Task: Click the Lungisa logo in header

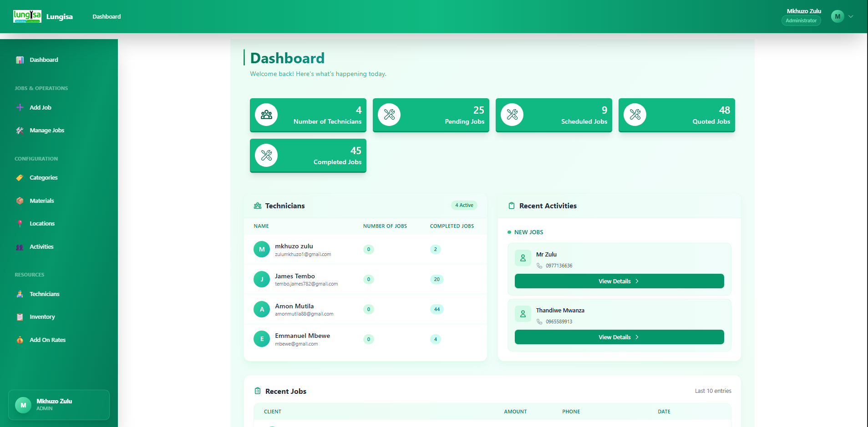Action: pos(27,16)
